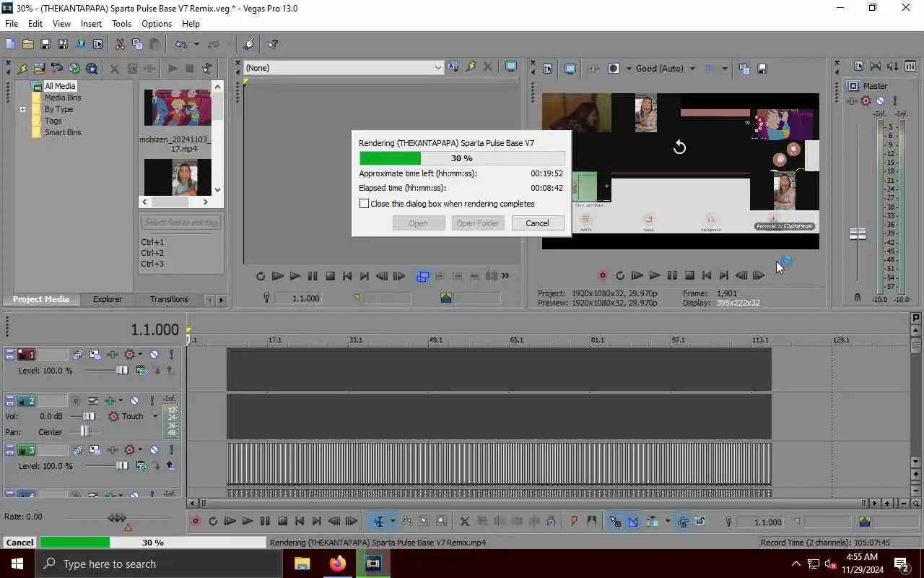
Task: Click the Open project folder icon
Action: point(27,44)
